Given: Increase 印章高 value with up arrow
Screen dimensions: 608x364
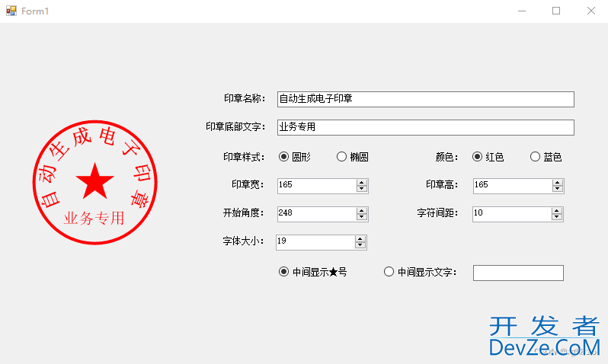Looking at the screenshot, I should coord(558,183).
